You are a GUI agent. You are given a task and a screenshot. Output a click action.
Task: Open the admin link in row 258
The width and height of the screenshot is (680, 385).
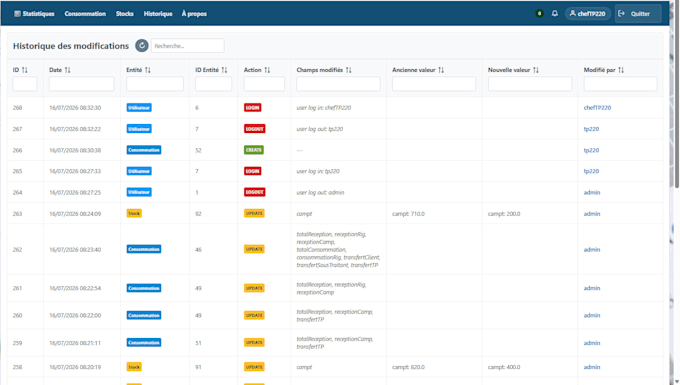click(x=592, y=367)
